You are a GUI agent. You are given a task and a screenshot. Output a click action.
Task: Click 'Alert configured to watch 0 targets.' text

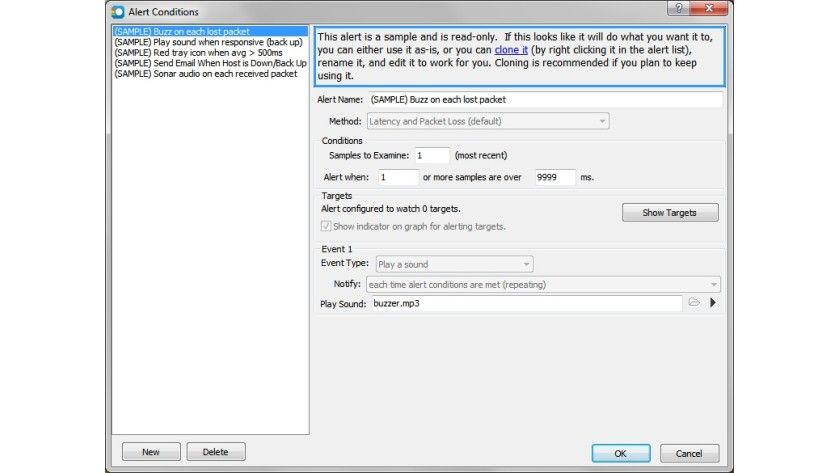(391, 209)
